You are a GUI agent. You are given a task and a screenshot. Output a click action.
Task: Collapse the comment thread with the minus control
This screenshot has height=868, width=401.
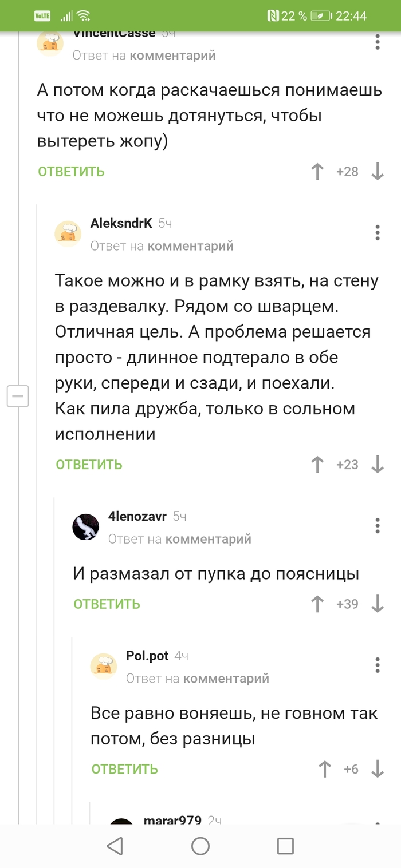(18, 395)
